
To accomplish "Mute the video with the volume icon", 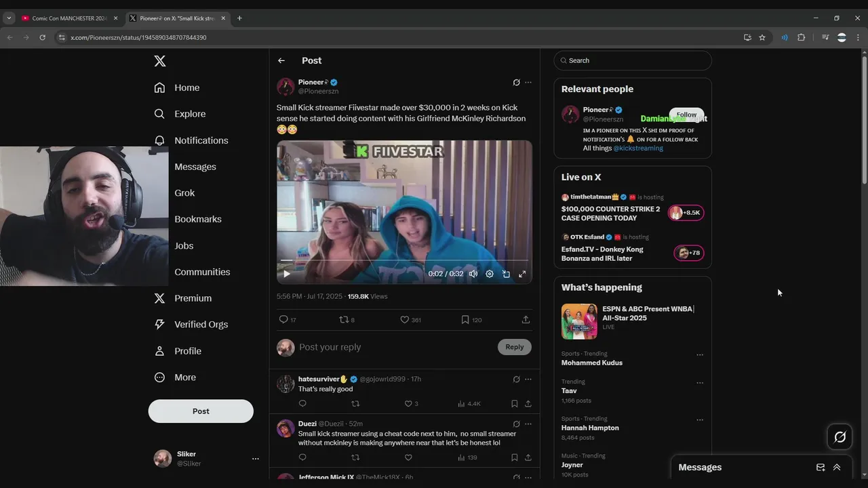I will coord(473,274).
